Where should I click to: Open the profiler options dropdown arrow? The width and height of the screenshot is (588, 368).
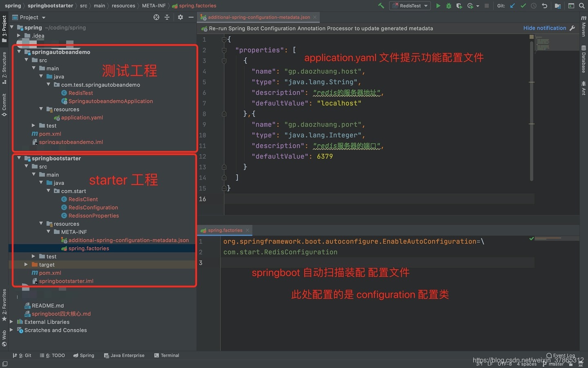pyautogui.click(x=478, y=6)
